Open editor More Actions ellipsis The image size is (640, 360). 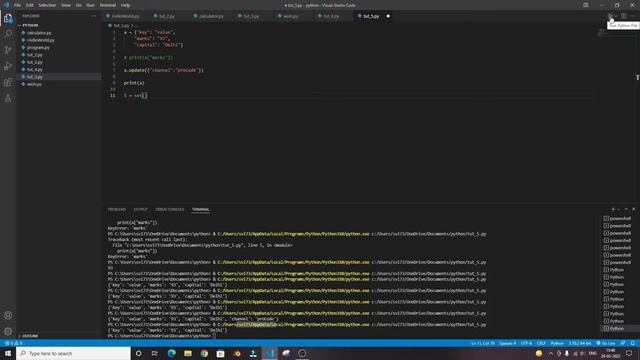632,16
